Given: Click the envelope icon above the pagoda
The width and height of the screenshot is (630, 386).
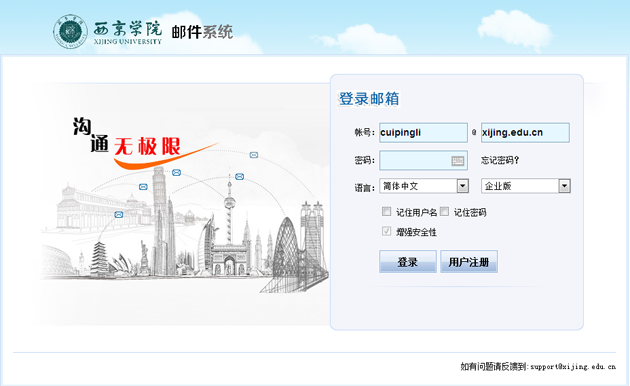Looking at the screenshot, I should point(119,215).
